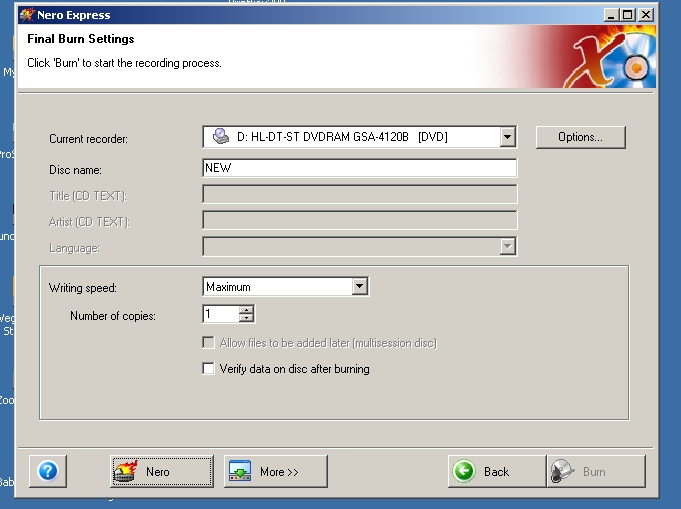Click the Nero X disc logo graphic
This screenshot has width=681, height=509.
pos(610,56)
